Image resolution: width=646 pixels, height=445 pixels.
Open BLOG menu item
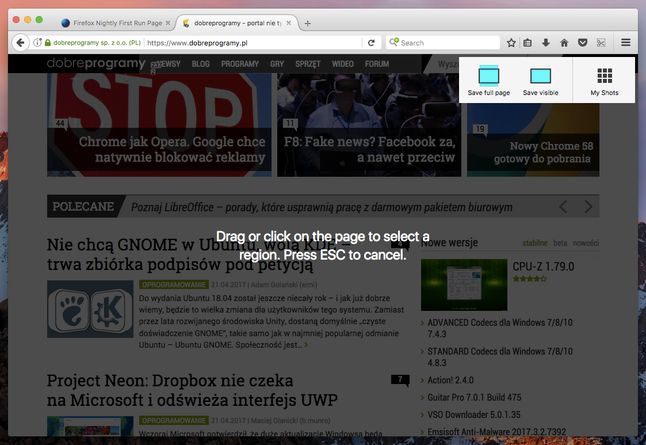click(x=201, y=64)
